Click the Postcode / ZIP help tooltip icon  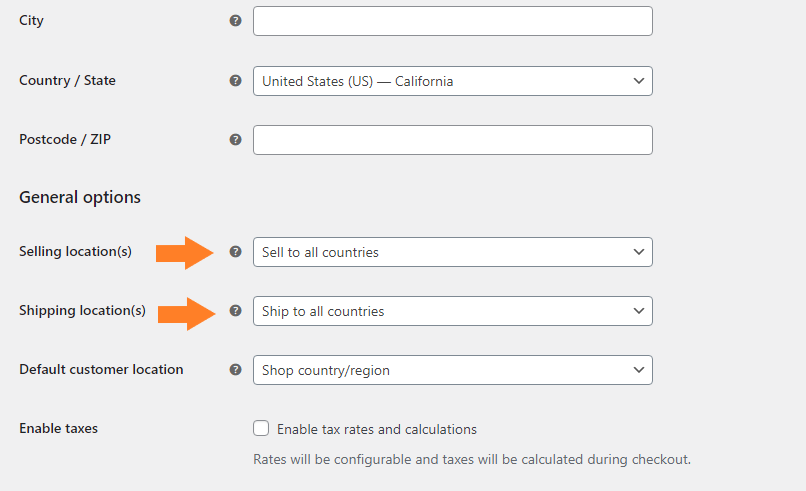235,140
